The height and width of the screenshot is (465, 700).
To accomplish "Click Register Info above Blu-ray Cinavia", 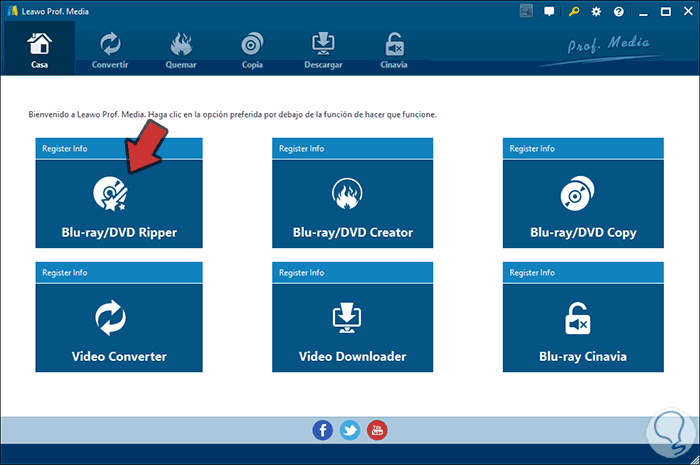I will click(x=532, y=273).
